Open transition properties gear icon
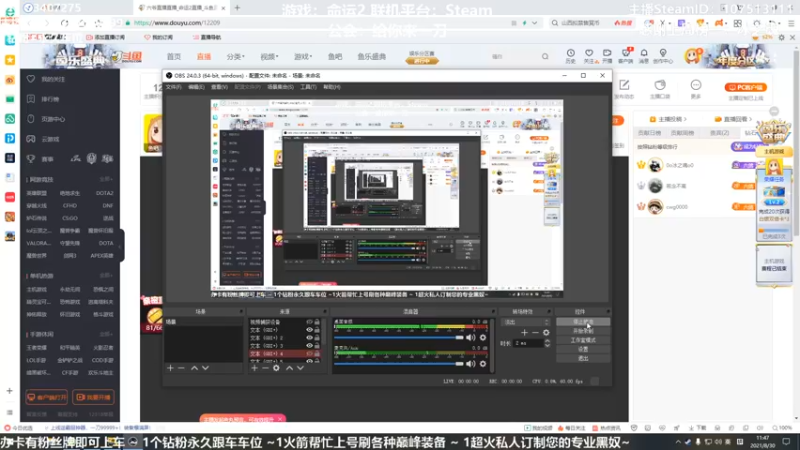Image resolution: width=800 pixels, height=450 pixels. [546, 333]
